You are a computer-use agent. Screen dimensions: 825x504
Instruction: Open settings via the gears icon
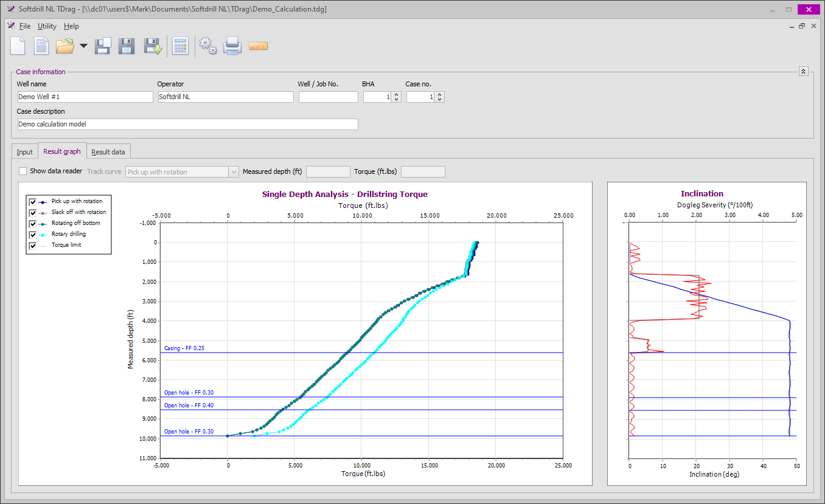[x=208, y=46]
